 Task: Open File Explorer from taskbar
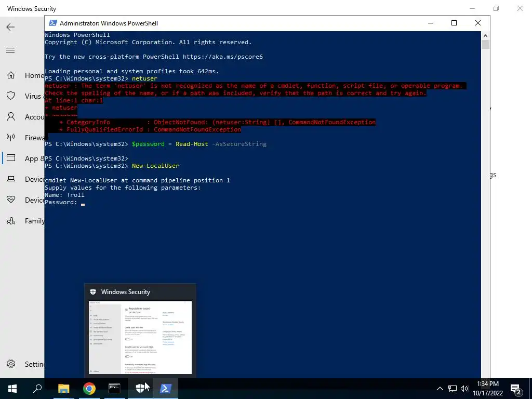click(x=63, y=389)
